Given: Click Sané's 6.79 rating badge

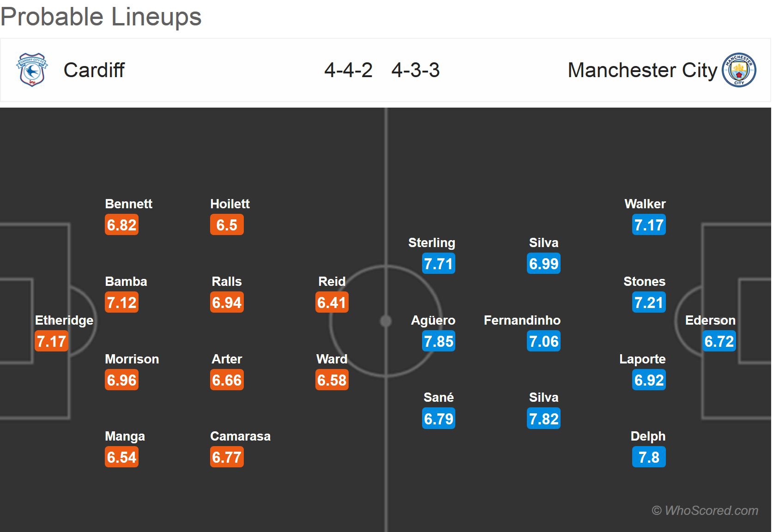Looking at the screenshot, I should coord(439,419).
